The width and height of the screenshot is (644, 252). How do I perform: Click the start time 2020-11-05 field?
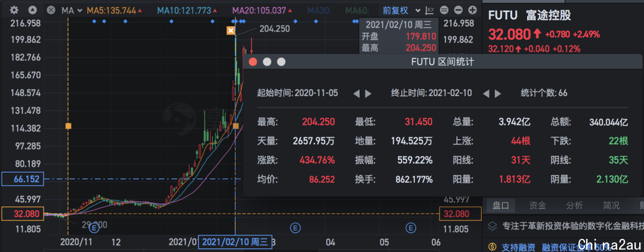tap(298, 93)
